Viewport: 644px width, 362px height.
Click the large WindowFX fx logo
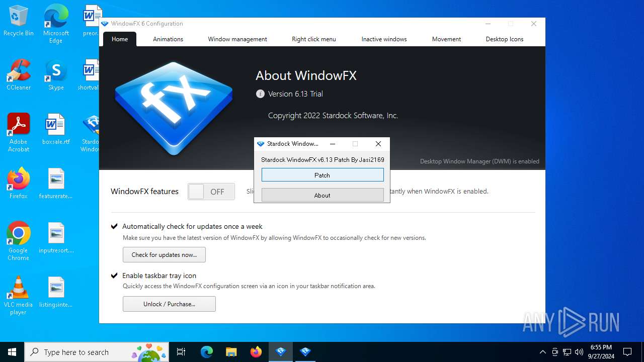point(174,109)
